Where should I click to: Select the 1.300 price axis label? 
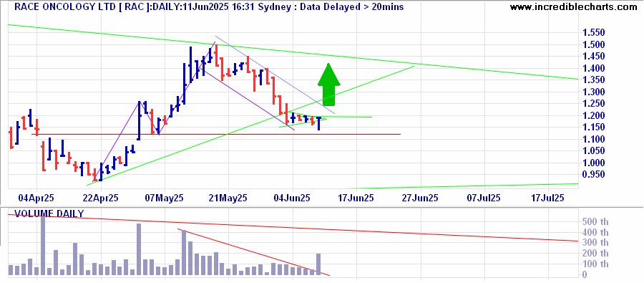594,92
